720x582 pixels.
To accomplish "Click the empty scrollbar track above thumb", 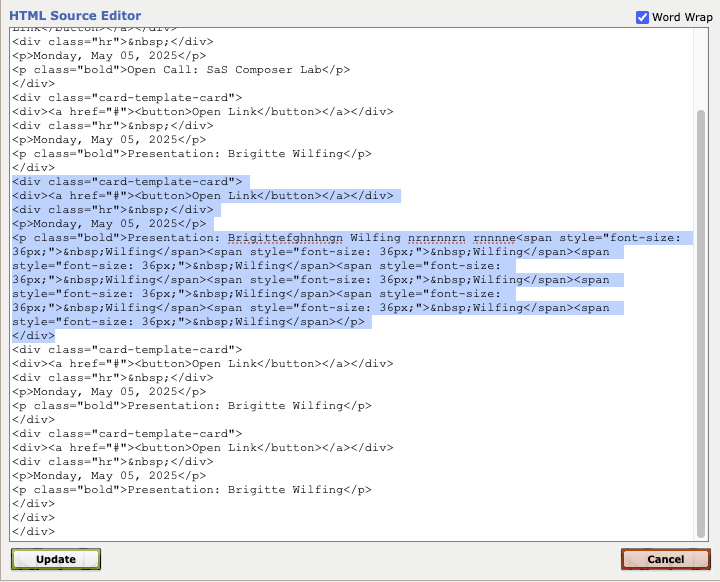I will click(701, 70).
